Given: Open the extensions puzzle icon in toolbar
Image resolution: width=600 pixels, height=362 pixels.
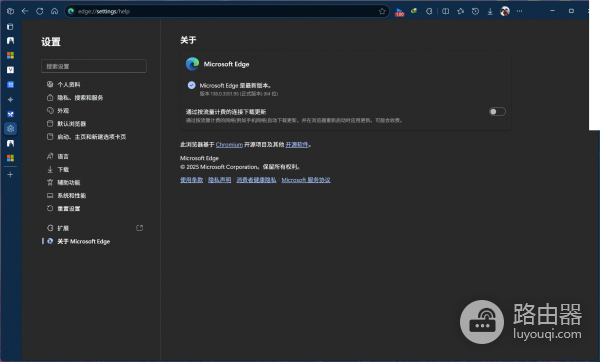Looking at the screenshot, I should (429, 11).
